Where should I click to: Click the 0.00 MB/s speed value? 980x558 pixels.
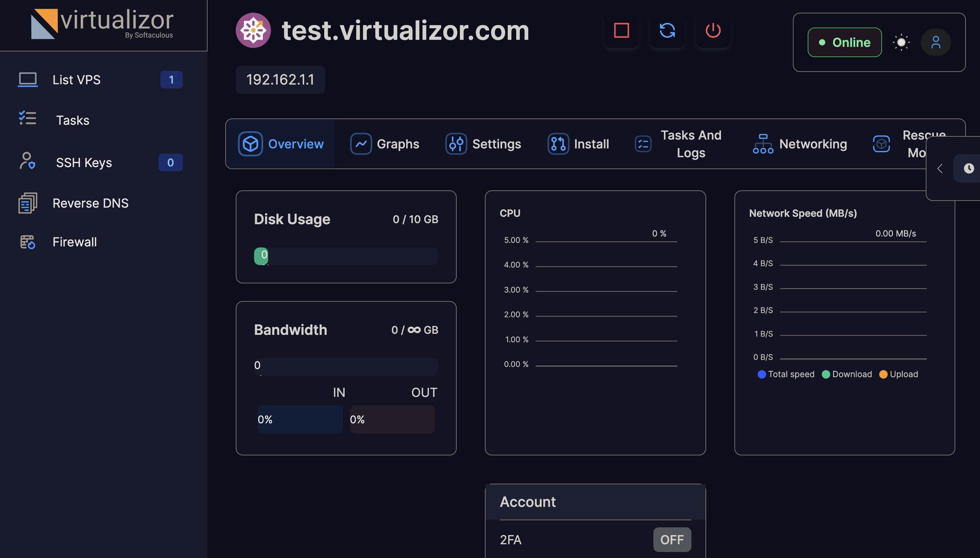896,233
